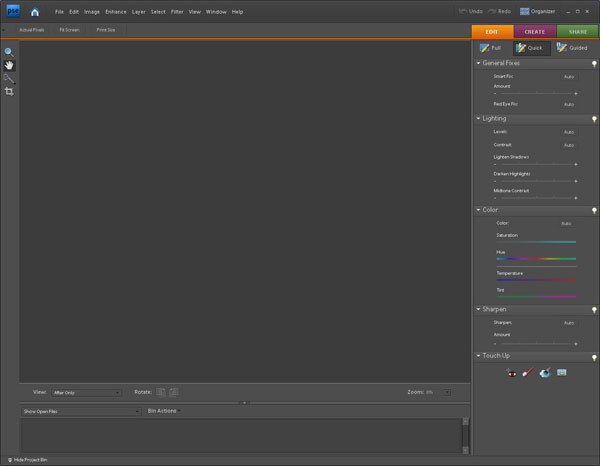
Task: Collapse the Color section
Action: (478, 210)
